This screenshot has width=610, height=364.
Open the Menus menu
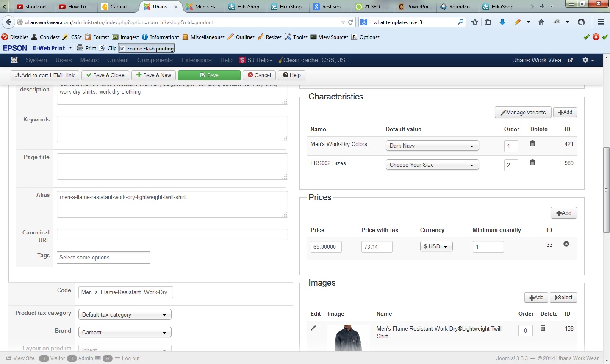[x=89, y=60]
